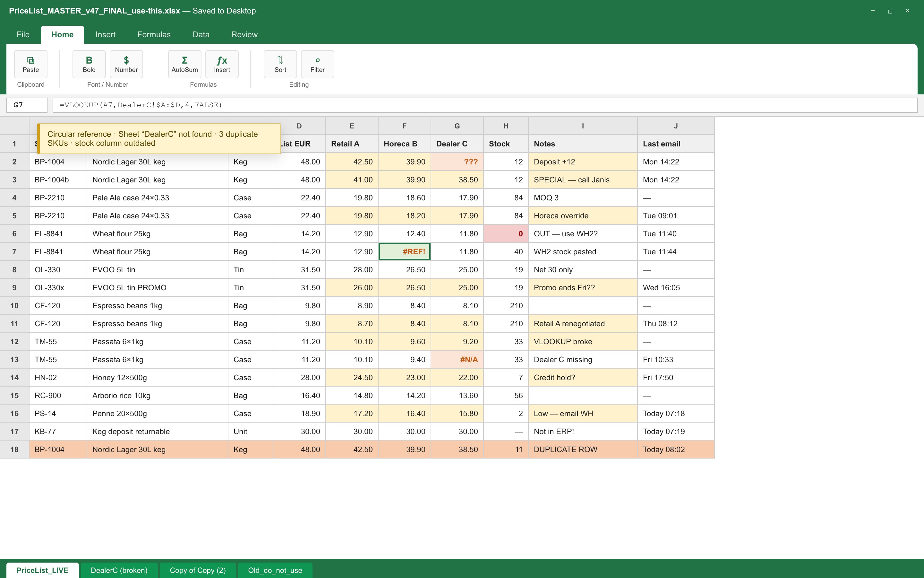Select row 18 header
This screenshot has width=924, height=578.
14,450
